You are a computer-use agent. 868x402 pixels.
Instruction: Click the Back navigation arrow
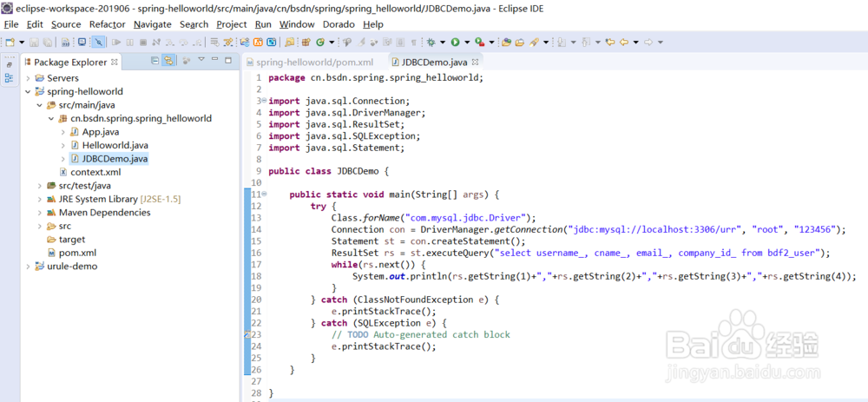[624, 42]
